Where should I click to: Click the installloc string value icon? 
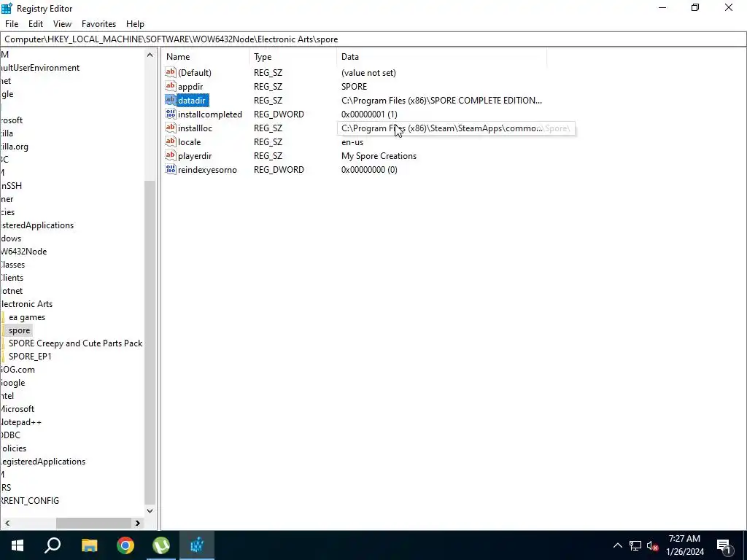pyautogui.click(x=171, y=128)
